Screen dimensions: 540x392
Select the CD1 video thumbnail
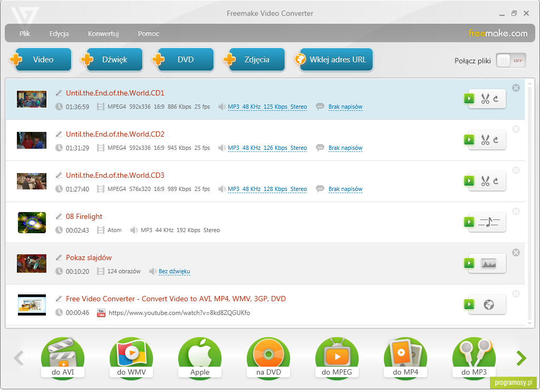click(32, 99)
